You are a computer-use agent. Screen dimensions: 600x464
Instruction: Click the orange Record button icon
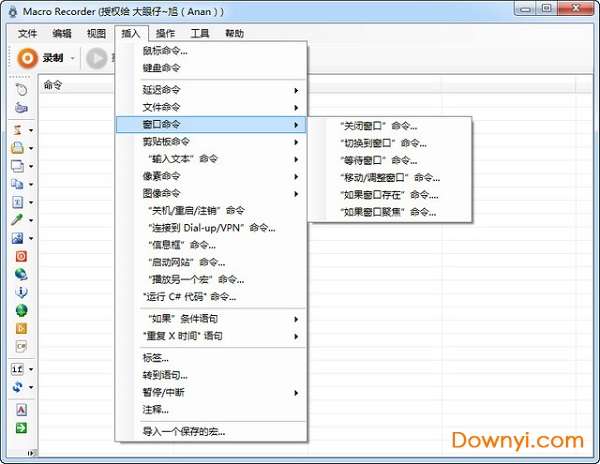coord(27,58)
